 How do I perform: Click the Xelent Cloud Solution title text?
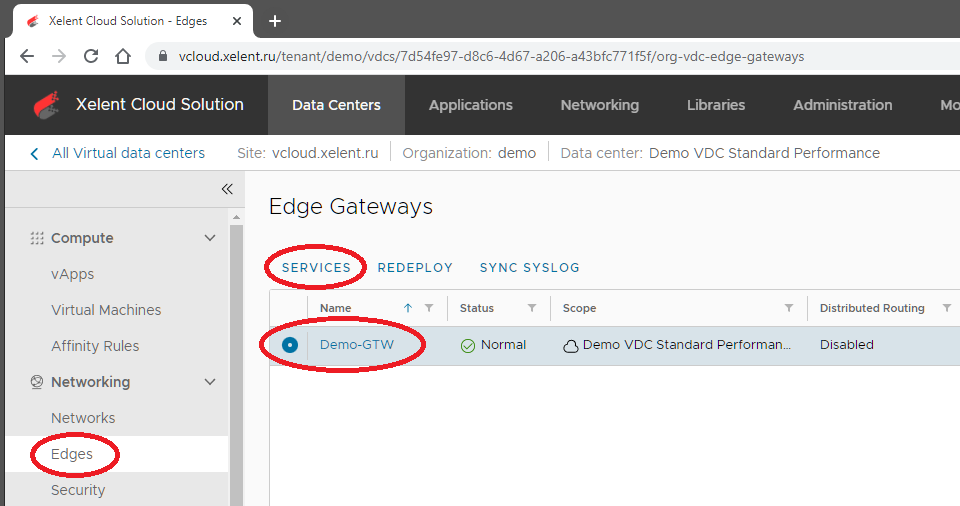point(160,104)
